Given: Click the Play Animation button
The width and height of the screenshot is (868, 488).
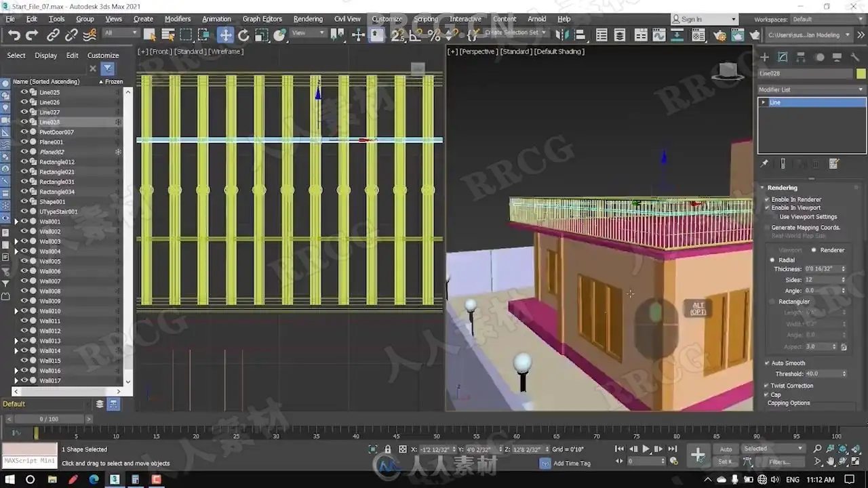Looking at the screenshot, I should click(646, 449).
